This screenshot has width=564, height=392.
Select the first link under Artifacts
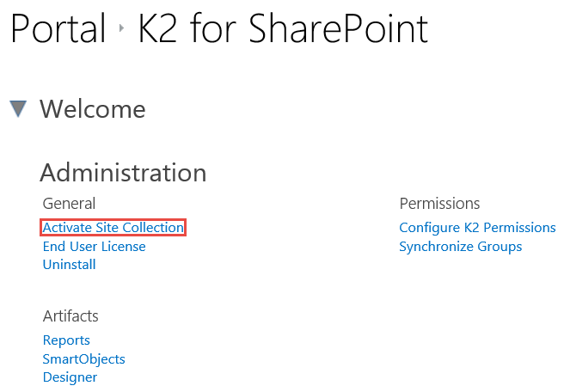pyautogui.click(x=66, y=340)
